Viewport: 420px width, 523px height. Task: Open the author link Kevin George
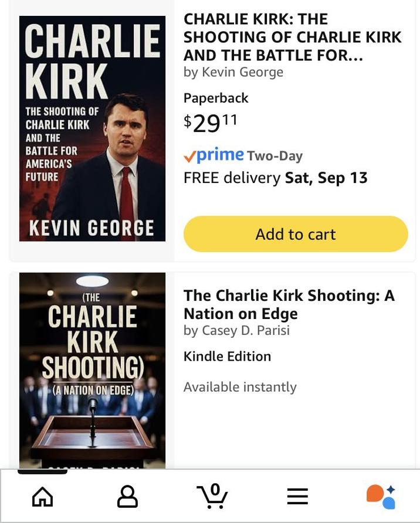(233, 72)
